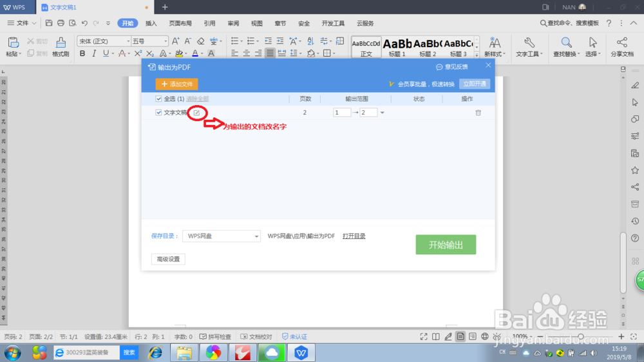The height and width of the screenshot is (362, 644).
Task: Click the 打开目录 link
Action: [x=354, y=236]
